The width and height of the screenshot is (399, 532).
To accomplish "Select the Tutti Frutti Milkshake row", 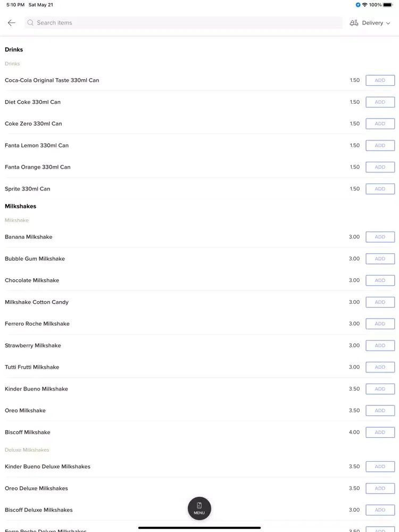I will click(199, 367).
